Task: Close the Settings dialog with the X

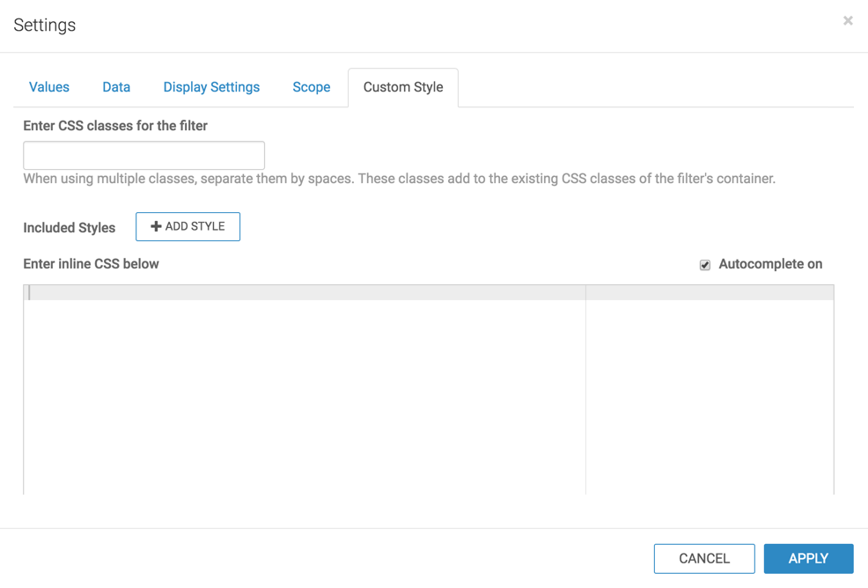Action: click(x=848, y=20)
